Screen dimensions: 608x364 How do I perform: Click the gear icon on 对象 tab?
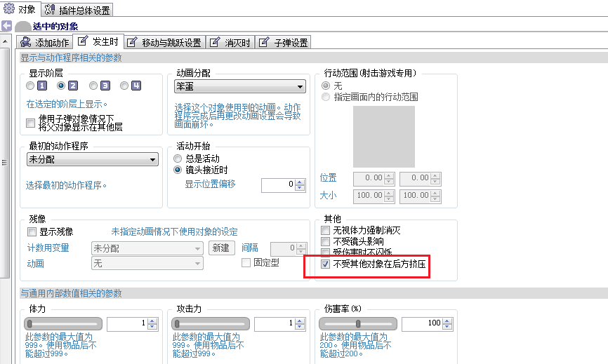(8, 9)
